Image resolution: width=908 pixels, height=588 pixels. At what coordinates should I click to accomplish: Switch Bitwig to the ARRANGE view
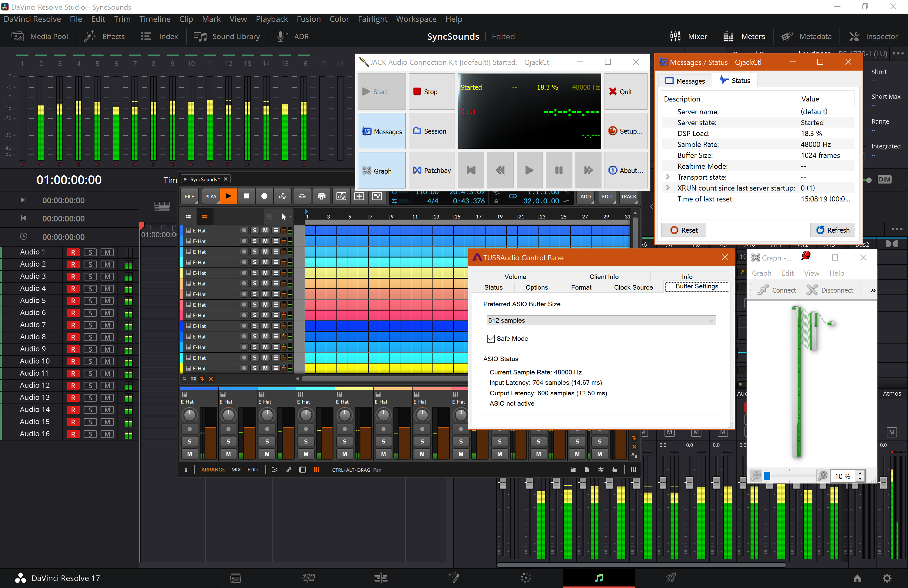(x=213, y=470)
